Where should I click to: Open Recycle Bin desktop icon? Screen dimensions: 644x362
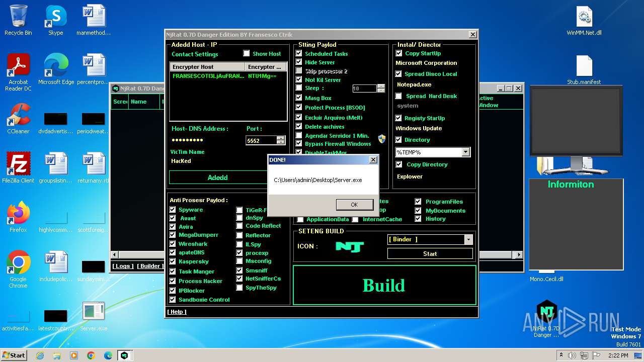pos(18,20)
